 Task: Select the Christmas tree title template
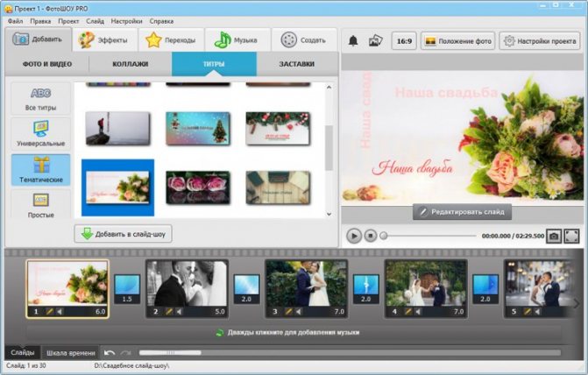click(198, 129)
